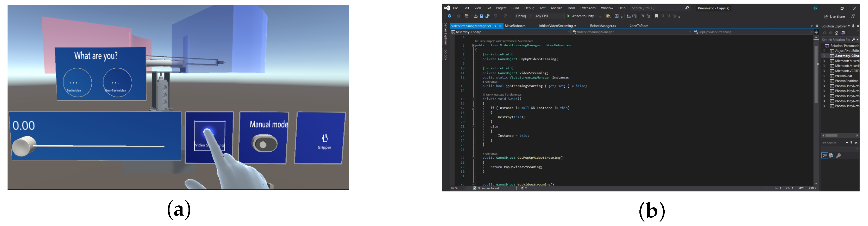Click the Solution Explorer home icon
The image size is (868, 226).
[x=836, y=33]
